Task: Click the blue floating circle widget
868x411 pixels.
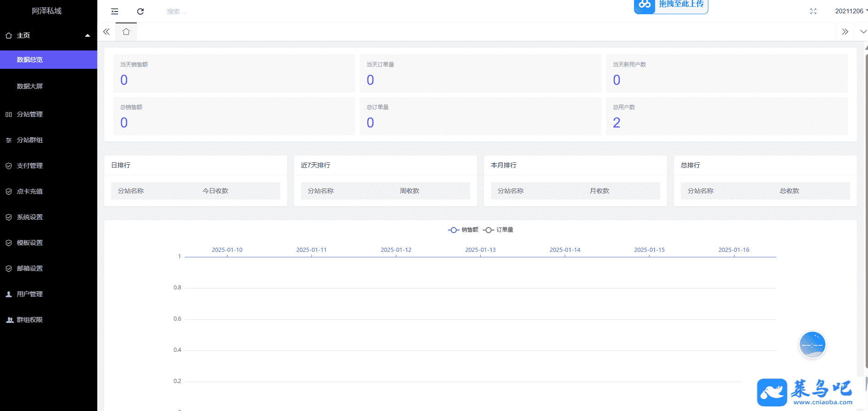Action: pos(812,344)
